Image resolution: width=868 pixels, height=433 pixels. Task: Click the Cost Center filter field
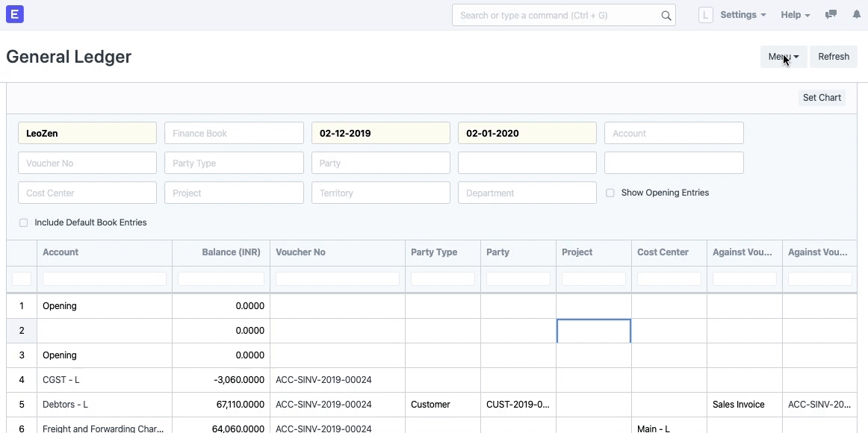(87, 193)
